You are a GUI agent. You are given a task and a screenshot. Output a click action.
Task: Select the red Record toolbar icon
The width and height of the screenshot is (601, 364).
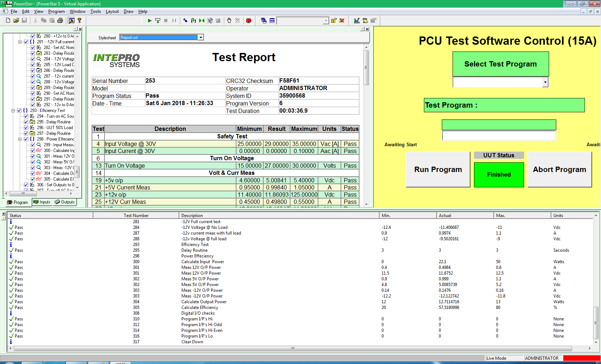point(249,20)
